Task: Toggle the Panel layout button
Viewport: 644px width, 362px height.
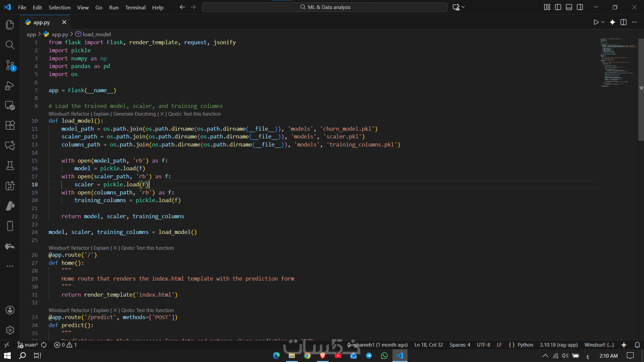Action: point(569,7)
